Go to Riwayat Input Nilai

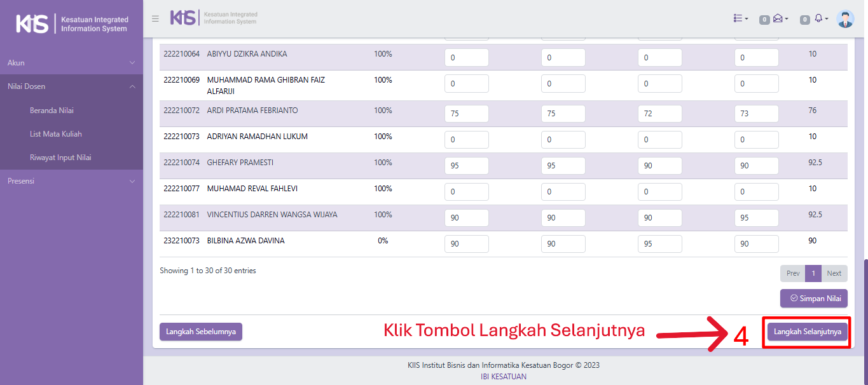(x=60, y=158)
